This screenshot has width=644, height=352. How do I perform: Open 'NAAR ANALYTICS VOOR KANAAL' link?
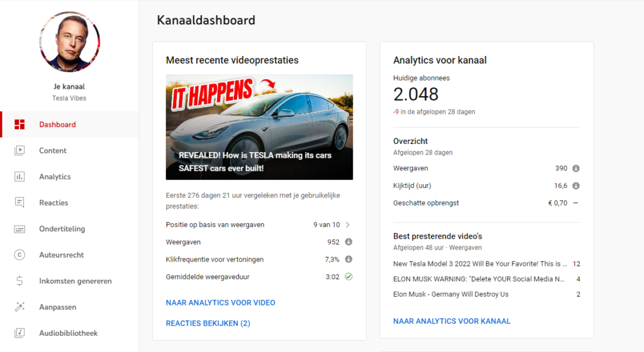point(452,321)
